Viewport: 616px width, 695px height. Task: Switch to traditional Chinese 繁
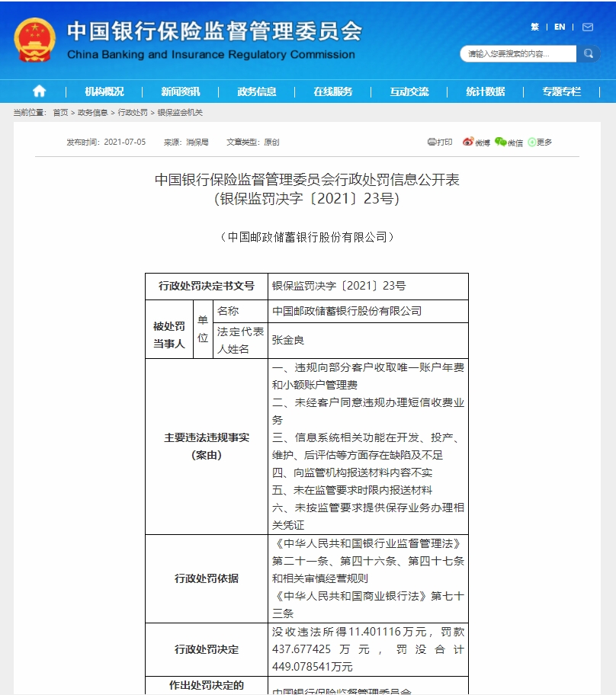point(535,27)
